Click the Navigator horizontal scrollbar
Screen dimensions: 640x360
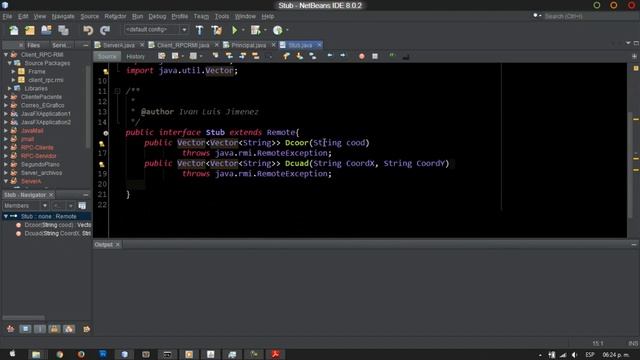pyautogui.click(x=24, y=317)
